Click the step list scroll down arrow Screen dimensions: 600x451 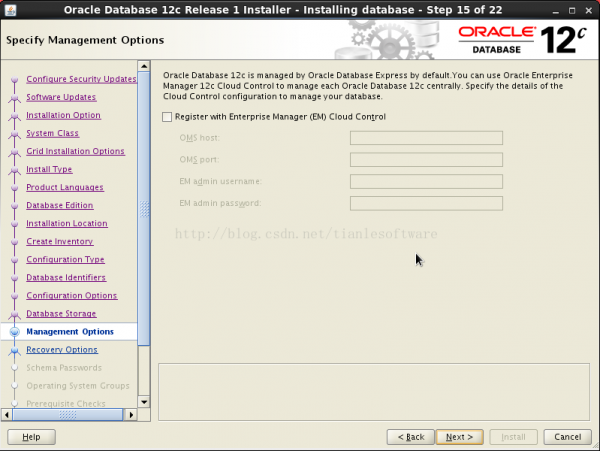coord(144,402)
